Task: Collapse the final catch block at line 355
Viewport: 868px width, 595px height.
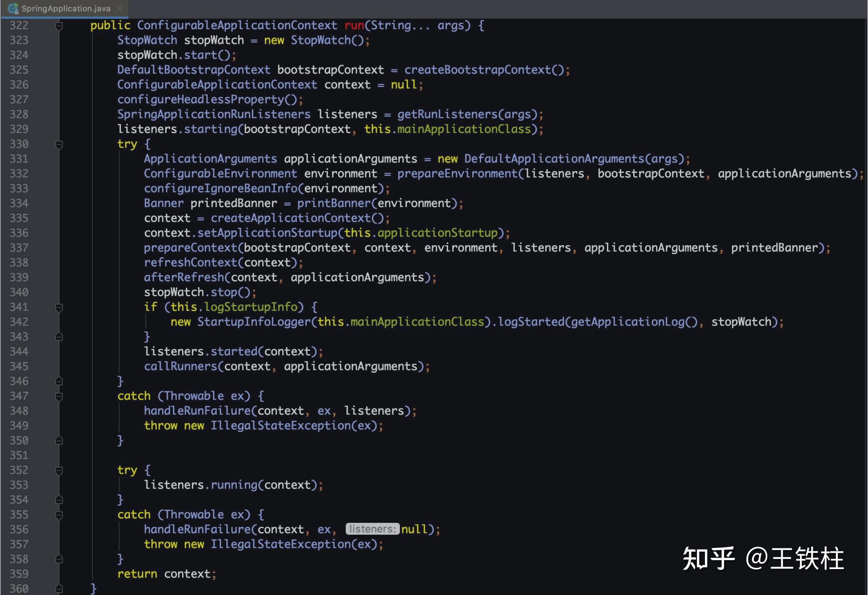Action: point(59,515)
